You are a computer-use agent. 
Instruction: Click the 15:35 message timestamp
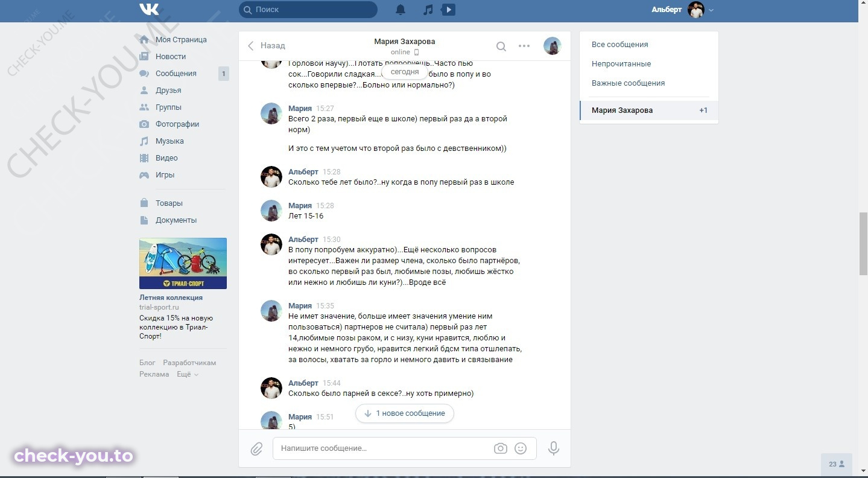325,306
